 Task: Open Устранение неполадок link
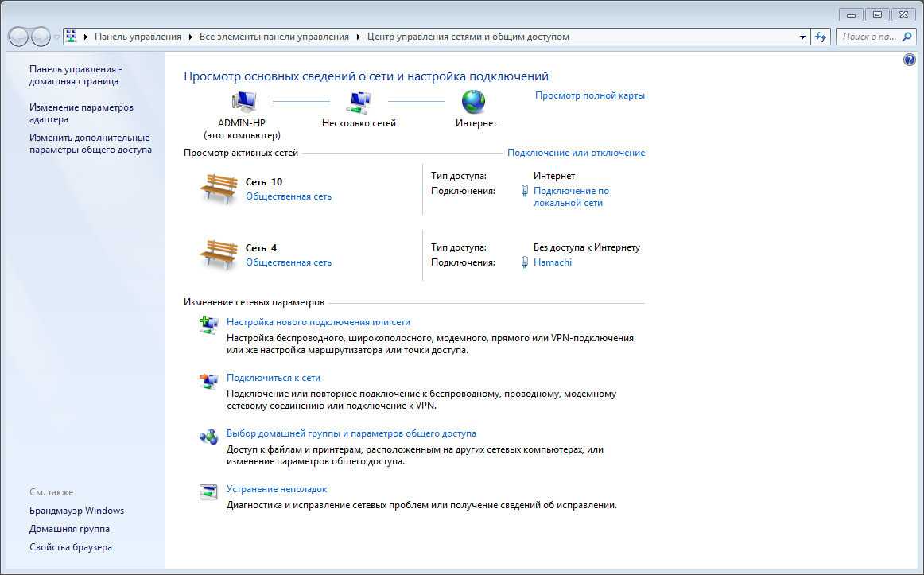coord(277,489)
